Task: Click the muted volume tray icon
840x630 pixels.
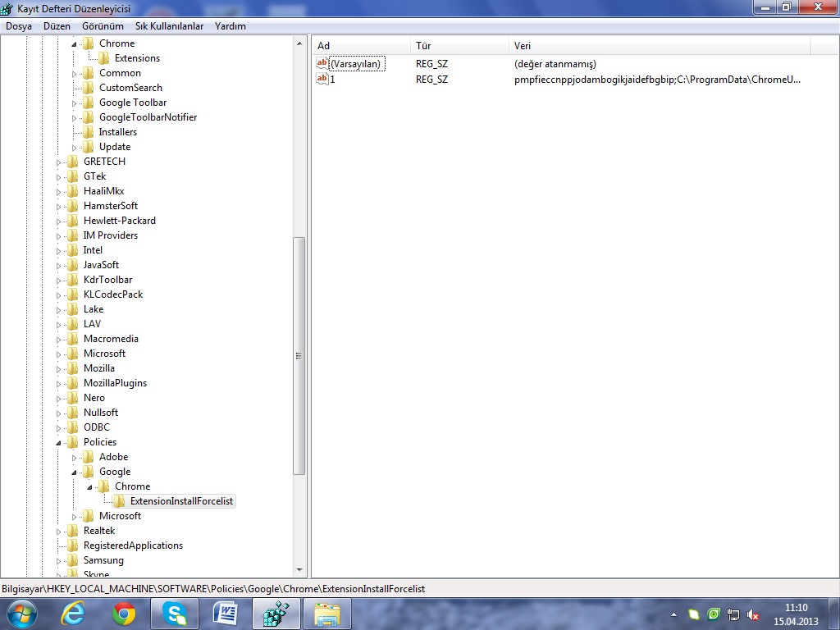Action: click(x=753, y=614)
